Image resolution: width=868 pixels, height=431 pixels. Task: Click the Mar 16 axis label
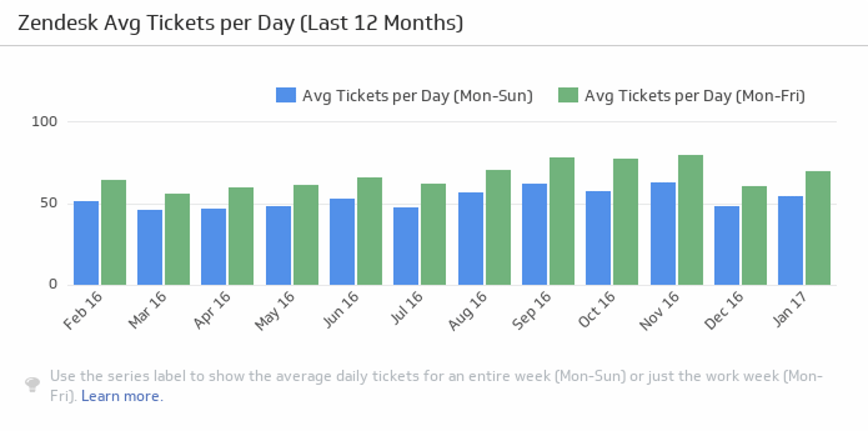pos(147,310)
